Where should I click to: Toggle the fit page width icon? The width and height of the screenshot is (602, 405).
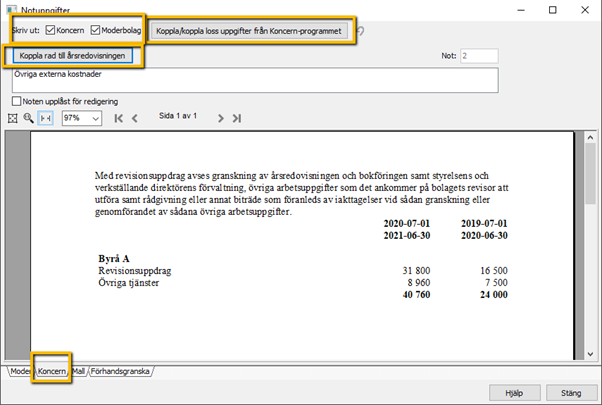pyautogui.click(x=45, y=118)
